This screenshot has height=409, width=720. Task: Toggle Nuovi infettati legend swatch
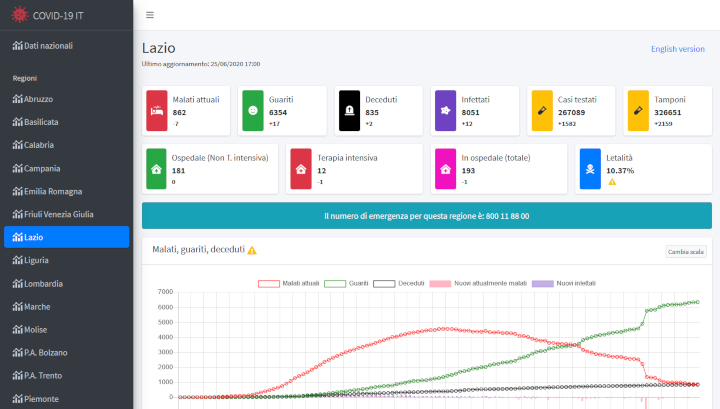point(542,283)
